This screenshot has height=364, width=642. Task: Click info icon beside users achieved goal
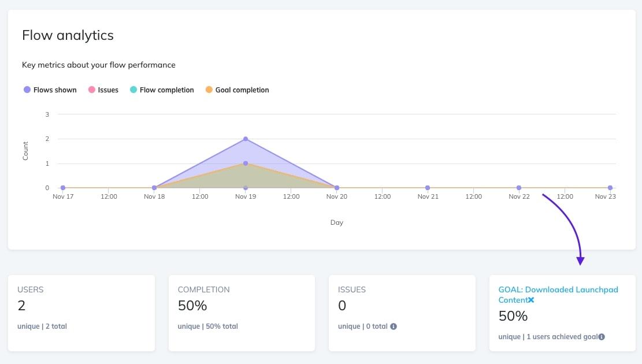tap(602, 337)
